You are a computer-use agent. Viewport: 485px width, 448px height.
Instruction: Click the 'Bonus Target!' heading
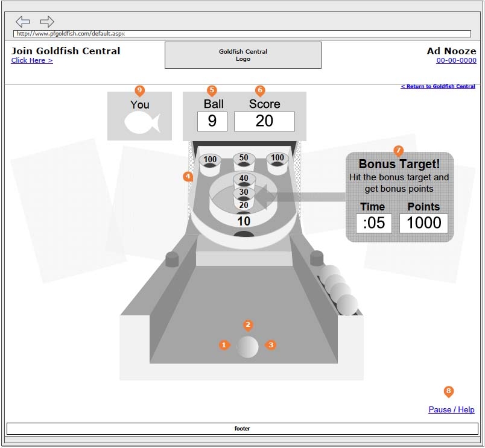(399, 164)
